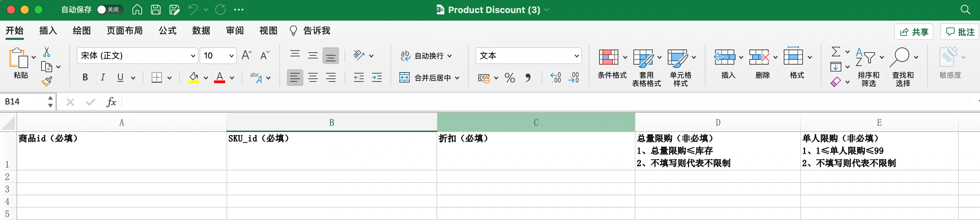Screen dimensions: 980x220
Task: Click the format painter brush icon
Action: [47, 81]
